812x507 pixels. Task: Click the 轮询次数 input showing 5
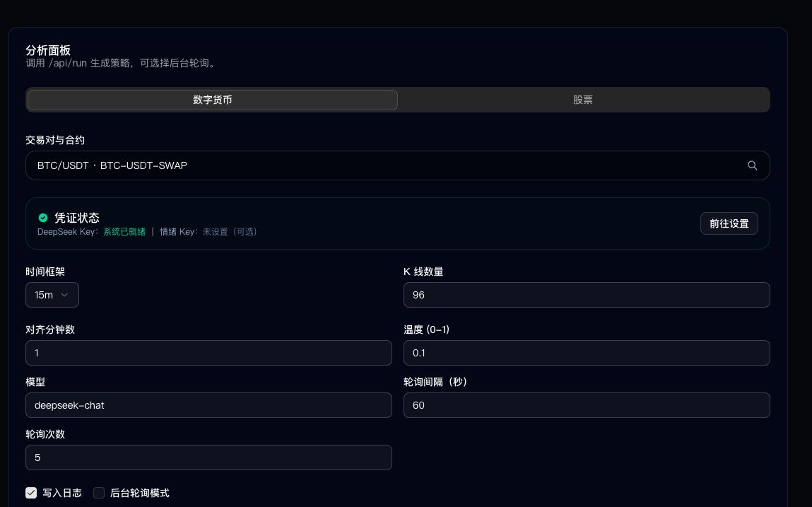tap(208, 458)
